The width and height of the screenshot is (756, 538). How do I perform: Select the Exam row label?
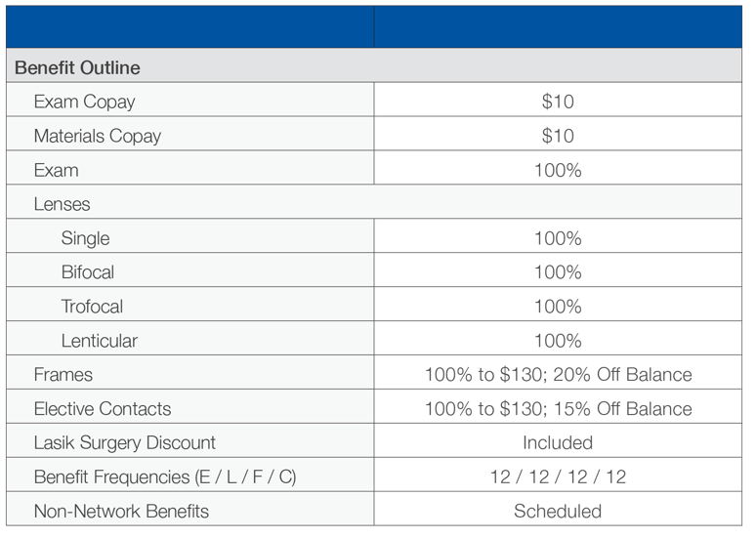coord(56,170)
